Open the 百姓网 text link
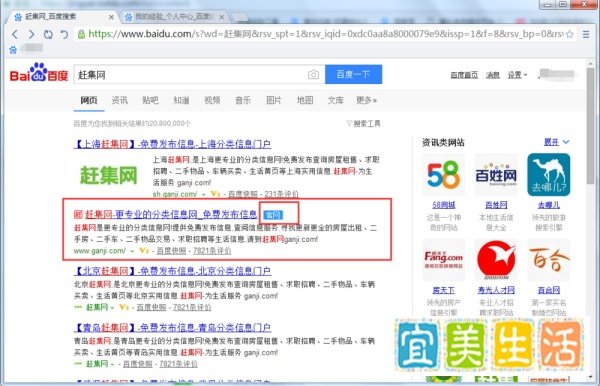This screenshot has width=600, height=386. (496, 205)
